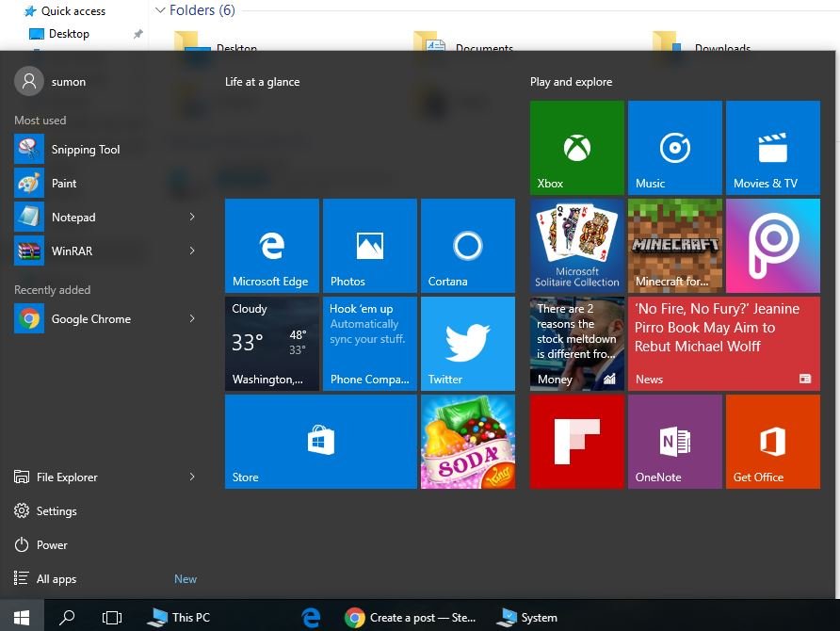Image resolution: width=840 pixels, height=631 pixels.
Task: Open the Store tile
Action: pyautogui.click(x=321, y=442)
